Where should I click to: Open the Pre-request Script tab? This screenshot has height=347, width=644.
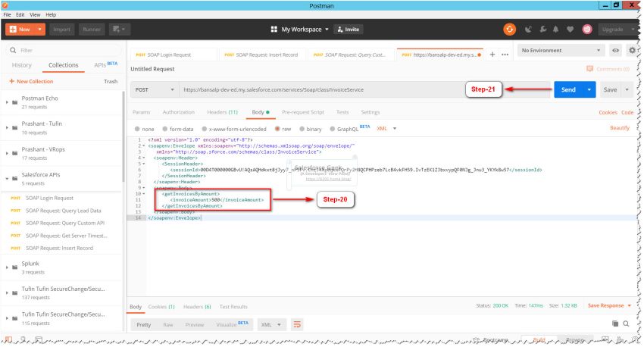pyautogui.click(x=303, y=112)
